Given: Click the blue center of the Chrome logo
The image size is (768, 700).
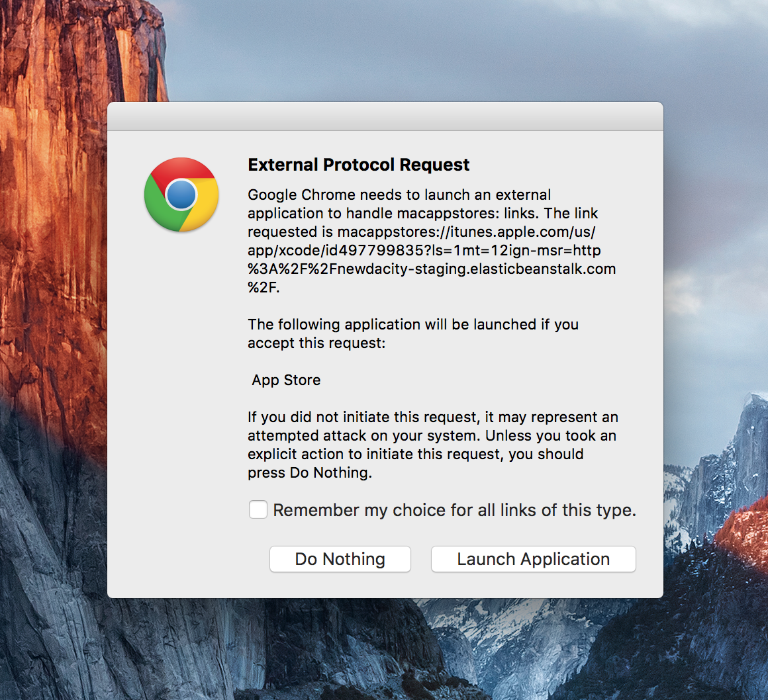Looking at the screenshot, I should [x=181, y=195].
